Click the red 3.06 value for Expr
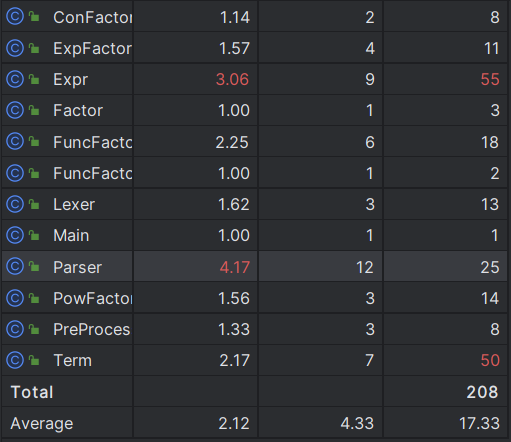The image size is (511, 442). click(x=232, y=79)
